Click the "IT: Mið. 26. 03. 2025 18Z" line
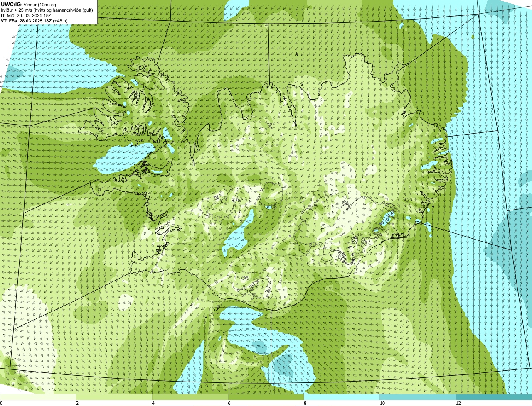 (26, 15)
